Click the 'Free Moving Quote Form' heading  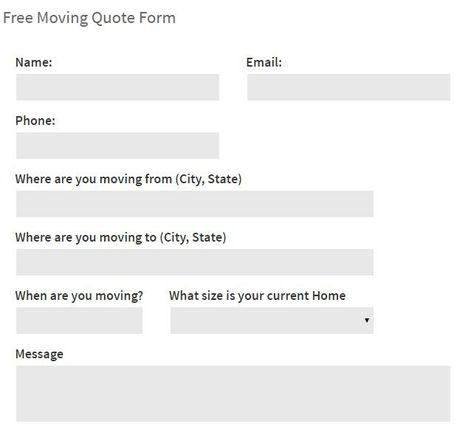pos(89,18)
